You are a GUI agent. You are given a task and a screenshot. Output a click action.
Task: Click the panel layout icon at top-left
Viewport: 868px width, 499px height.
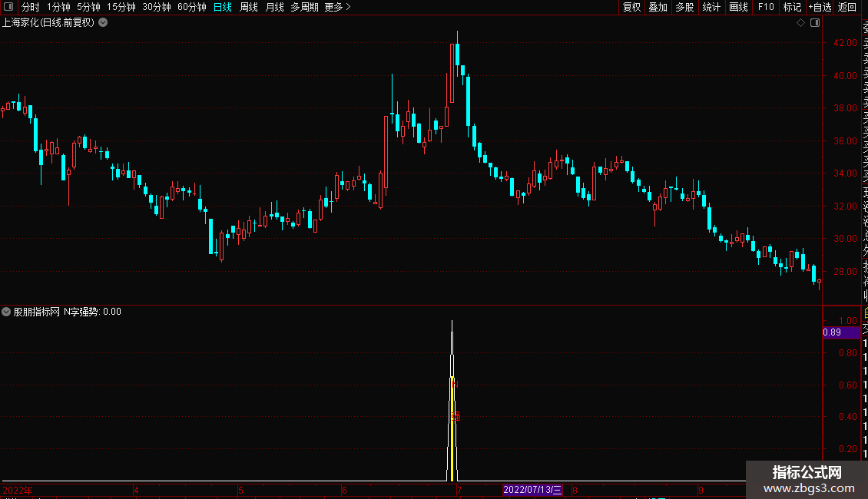[x=8, y=7]
